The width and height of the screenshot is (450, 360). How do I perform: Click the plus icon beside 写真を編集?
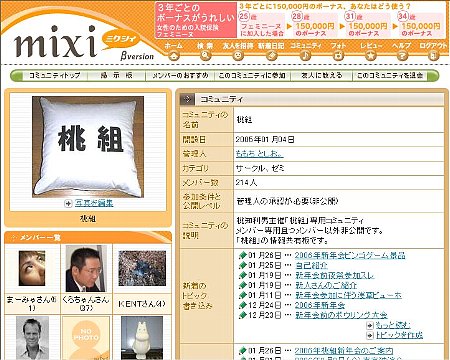point(68,203)
